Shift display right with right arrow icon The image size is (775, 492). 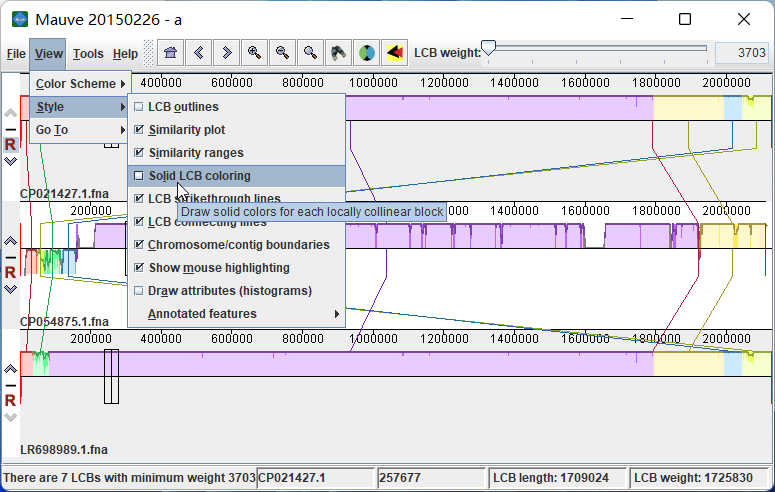pos(227,53)
